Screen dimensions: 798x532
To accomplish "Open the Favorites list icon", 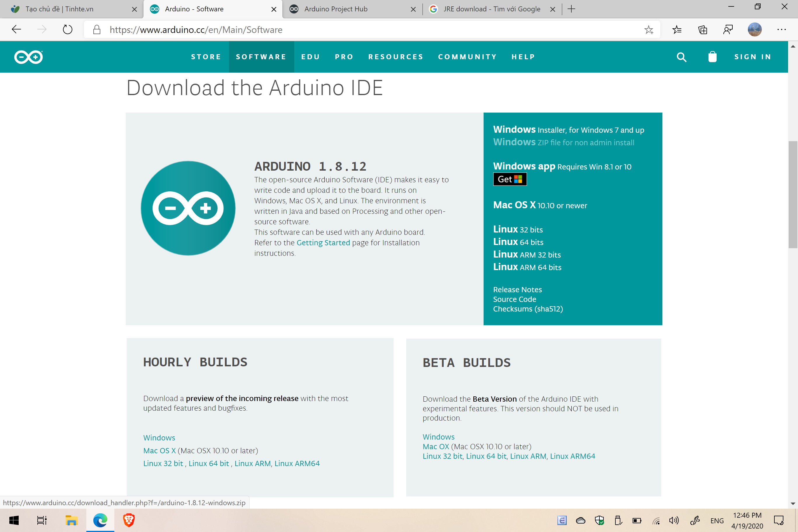I will point(677,30).
